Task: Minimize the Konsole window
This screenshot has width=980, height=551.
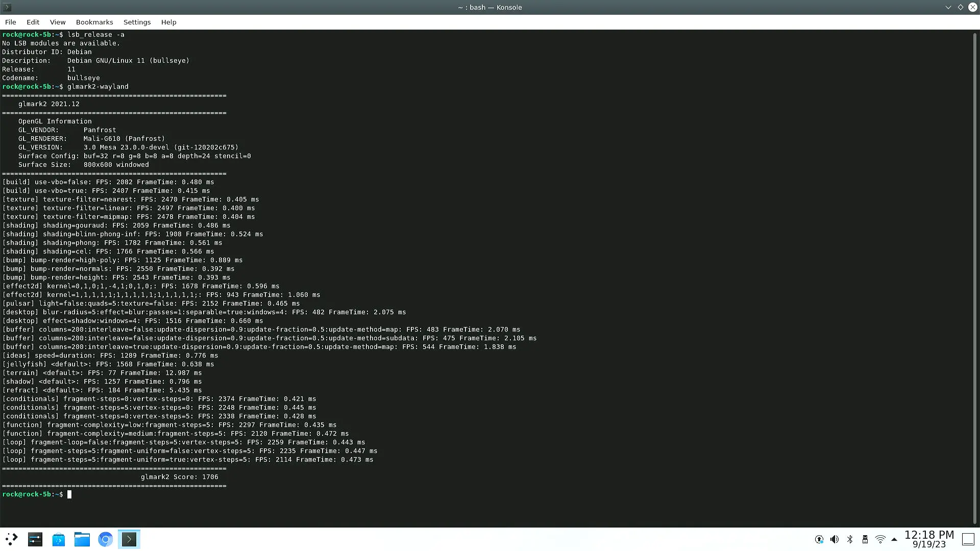Action: (x=948, y=7)
